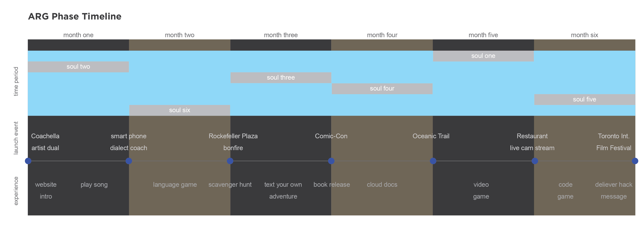Select the Oceanic Trail milestone dot
Viewport: 644px width, 229px height.
[x=433, y=161]
